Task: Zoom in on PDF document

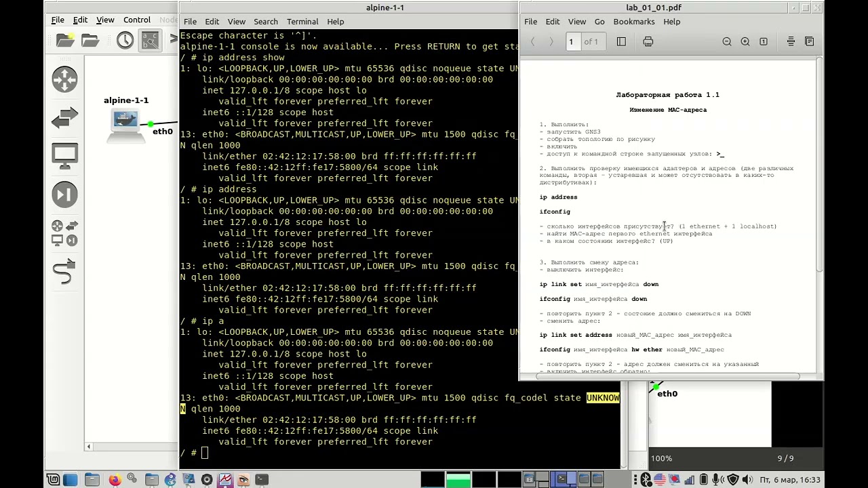Action: 745,41
